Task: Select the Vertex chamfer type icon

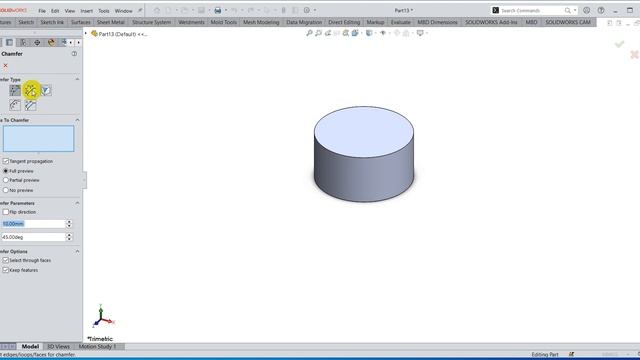Action: tap(46, 90)
